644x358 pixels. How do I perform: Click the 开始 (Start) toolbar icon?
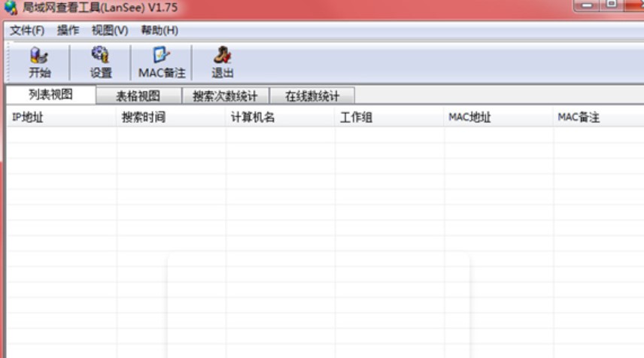click(x=39, y=62)
